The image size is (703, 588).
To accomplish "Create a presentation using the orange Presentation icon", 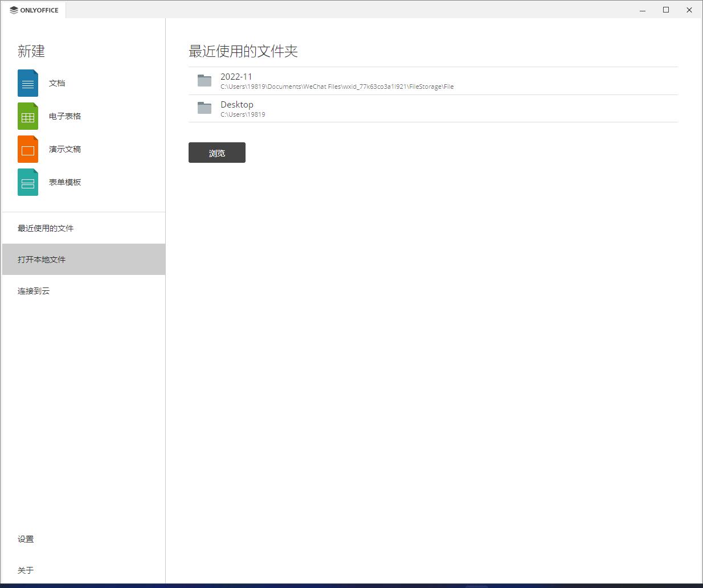I will (27, 149).
